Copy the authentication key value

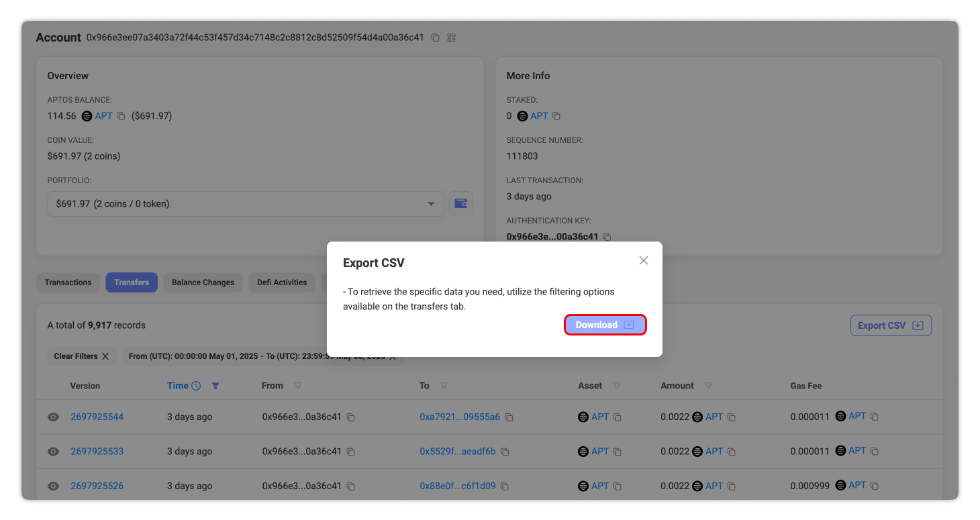pos(607,237)
